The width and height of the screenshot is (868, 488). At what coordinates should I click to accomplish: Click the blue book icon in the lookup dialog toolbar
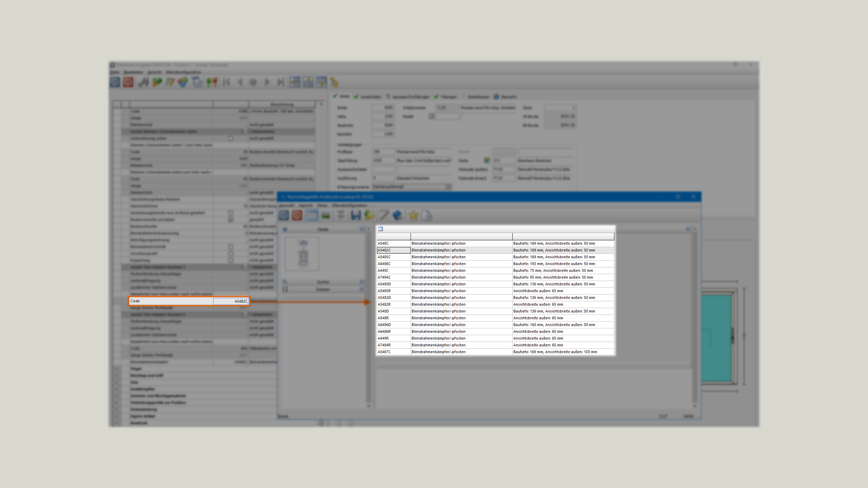397,216
